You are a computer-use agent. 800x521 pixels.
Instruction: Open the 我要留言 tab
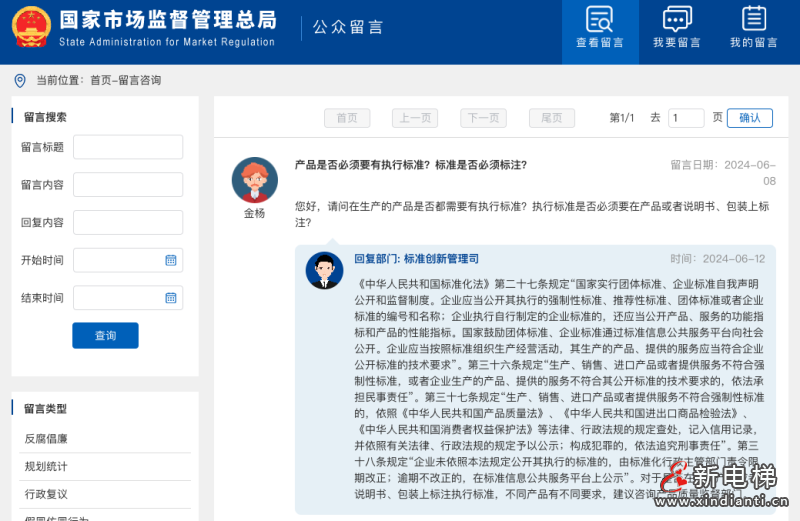677,28
